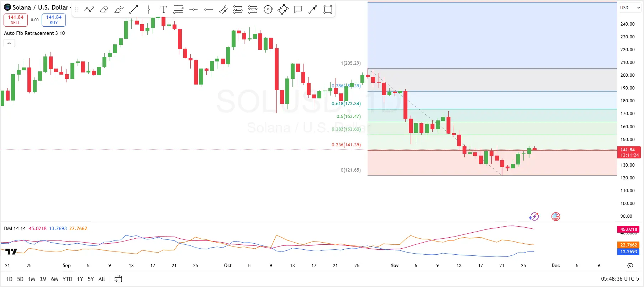Grab the drawing toolbar drag handle

pos(76,10)
